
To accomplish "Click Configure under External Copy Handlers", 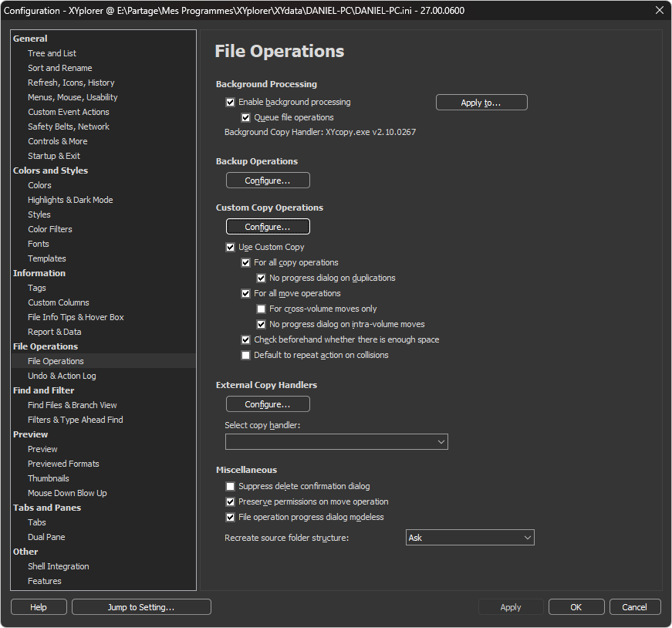I will click(268, 404).
